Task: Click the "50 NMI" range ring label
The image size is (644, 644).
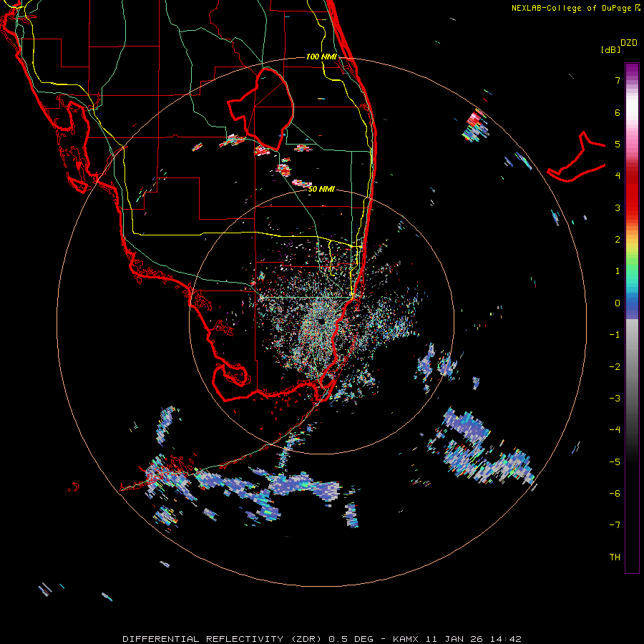Action: (x=321, y=189)
